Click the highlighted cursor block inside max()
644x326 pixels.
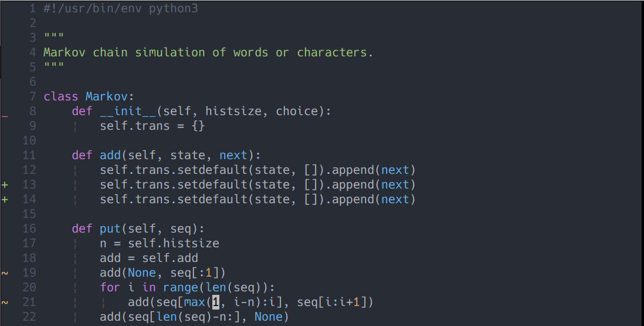tap(216, 303)
